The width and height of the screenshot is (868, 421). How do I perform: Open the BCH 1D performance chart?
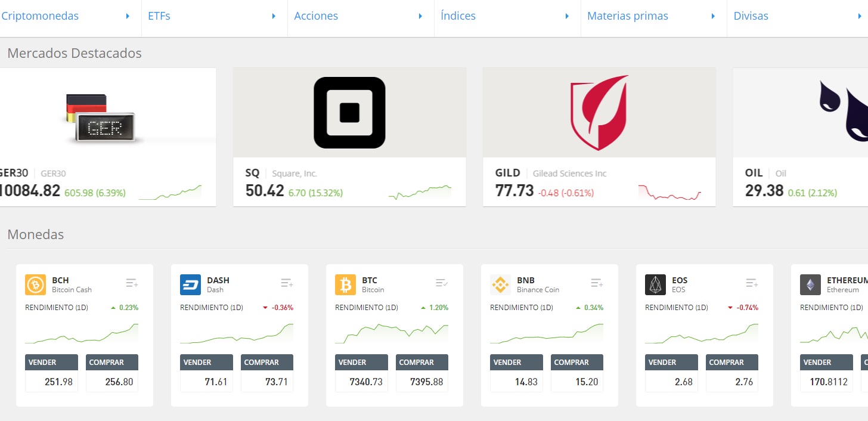tap(82, 334)
